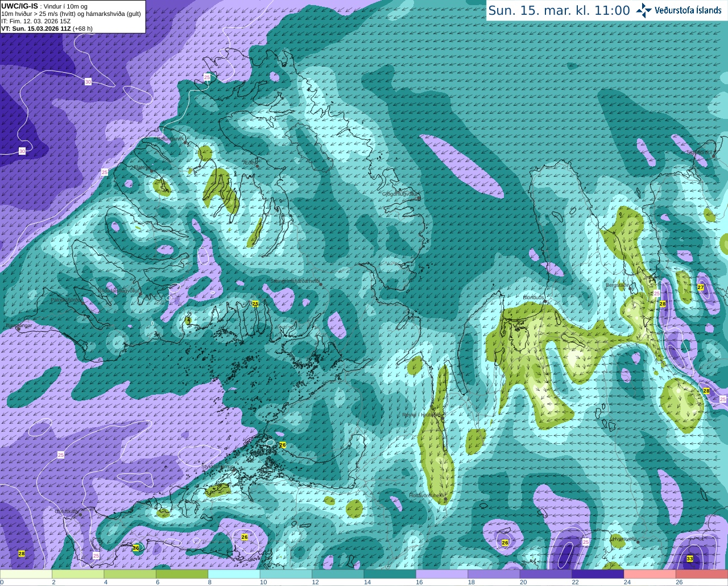Select the 10–12 m/s legend swatch

[286, 574]
